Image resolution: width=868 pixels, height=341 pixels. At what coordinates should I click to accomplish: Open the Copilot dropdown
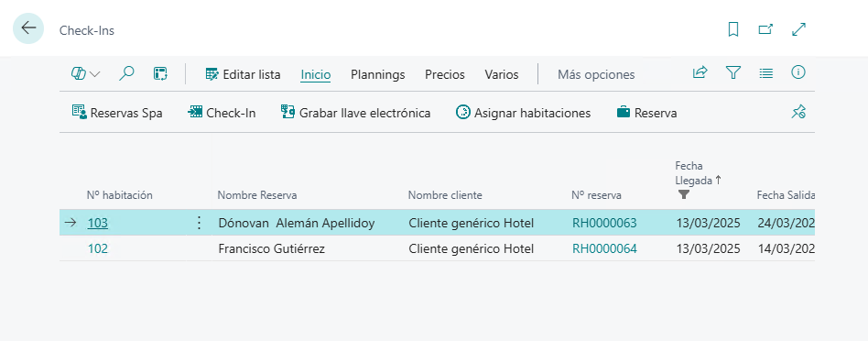coord(86,73)
